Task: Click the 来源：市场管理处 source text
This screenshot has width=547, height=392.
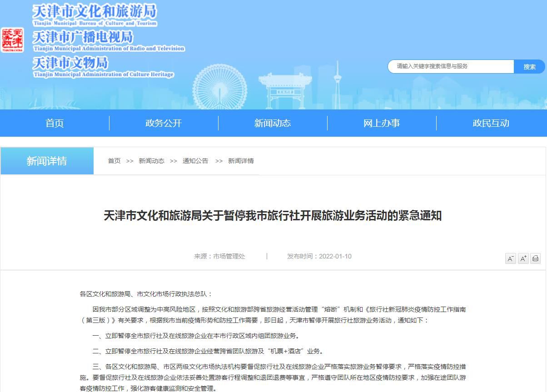Action: click(219, 256)
